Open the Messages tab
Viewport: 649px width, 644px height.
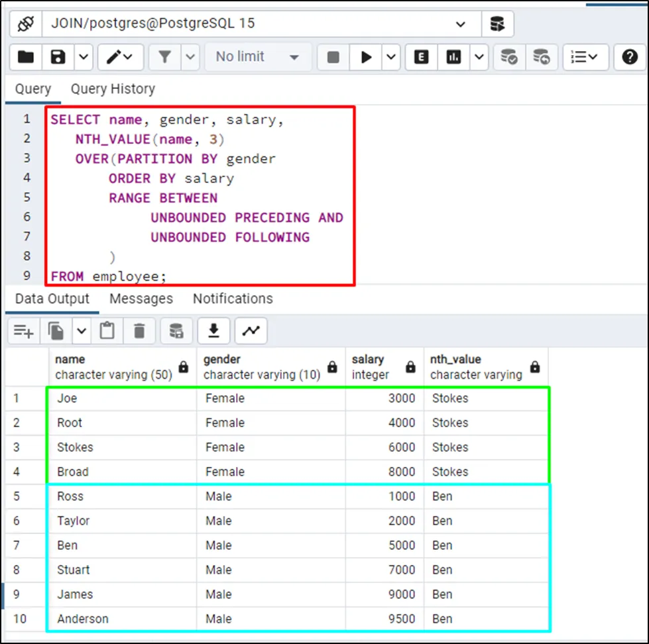141,298
